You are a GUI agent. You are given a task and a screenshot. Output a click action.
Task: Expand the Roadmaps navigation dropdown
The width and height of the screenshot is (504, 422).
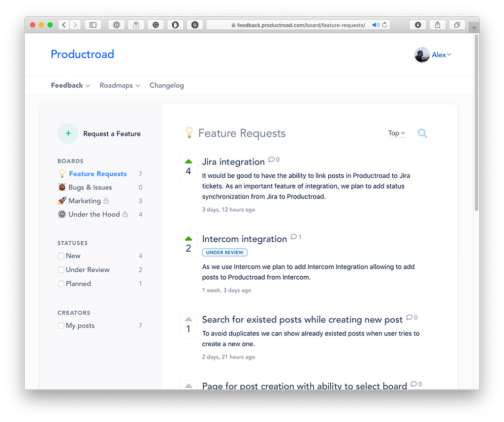120,85
